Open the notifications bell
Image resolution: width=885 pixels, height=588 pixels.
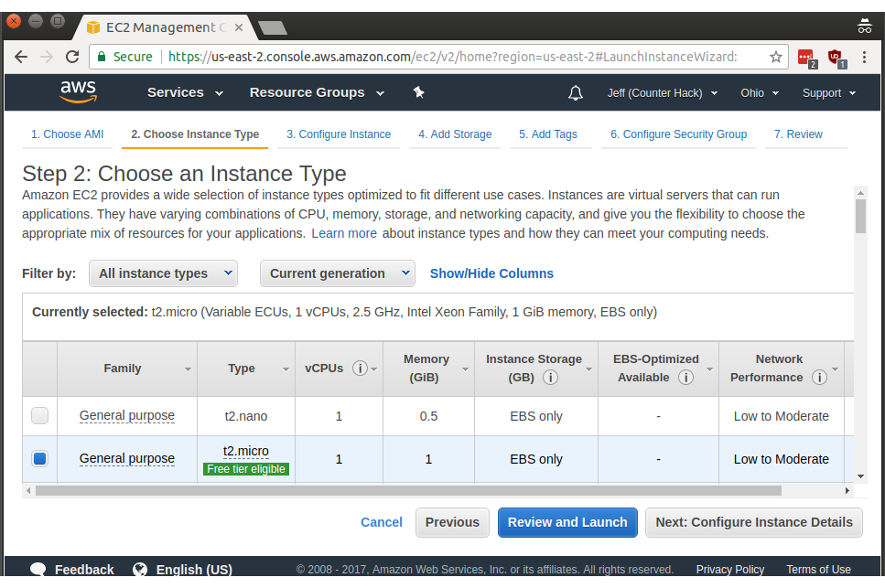(x=575, y=93)
